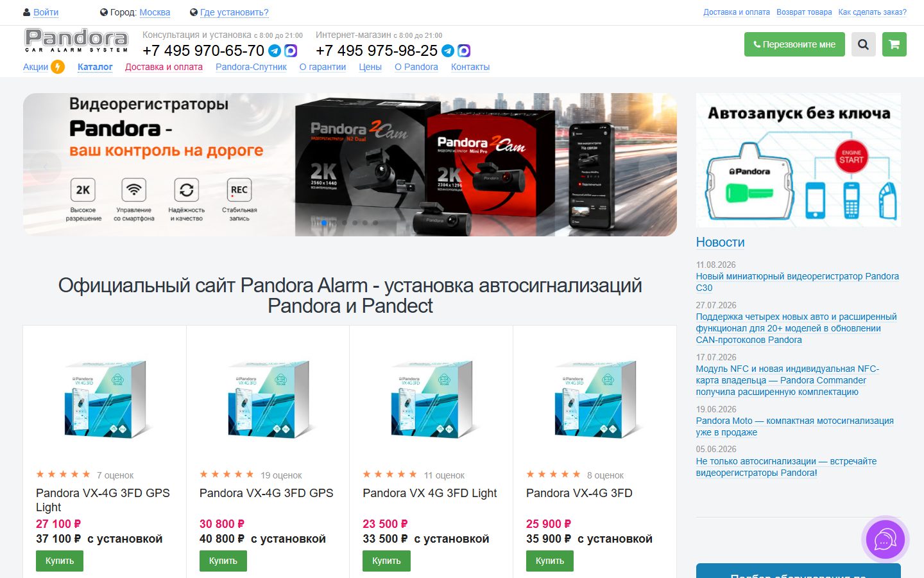
Task: Click star rating beside 19 оценок
Action: (227, 475)
